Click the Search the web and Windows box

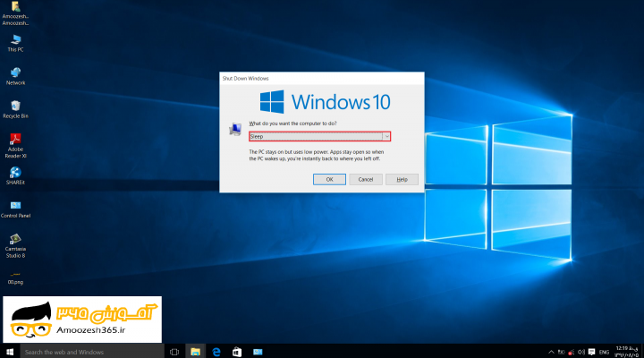pos(92,352)
